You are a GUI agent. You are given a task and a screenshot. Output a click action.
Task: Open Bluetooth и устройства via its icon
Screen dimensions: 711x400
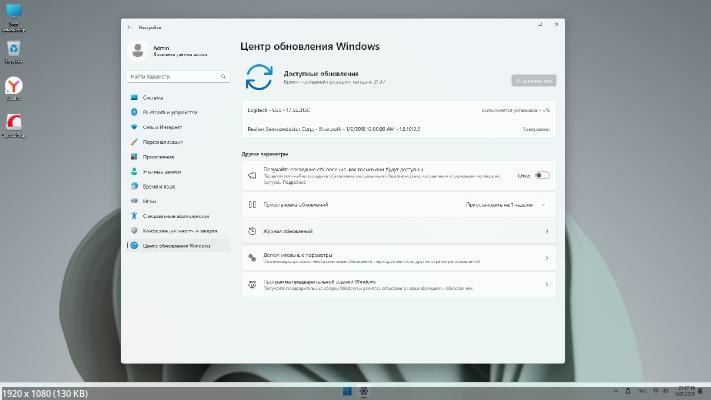click(134, 112)
